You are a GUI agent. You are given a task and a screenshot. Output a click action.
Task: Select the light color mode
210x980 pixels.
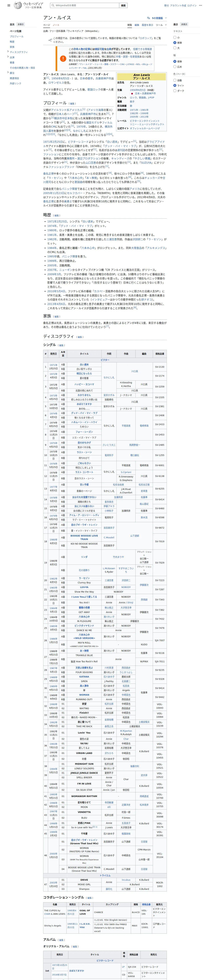pos(175,86)
